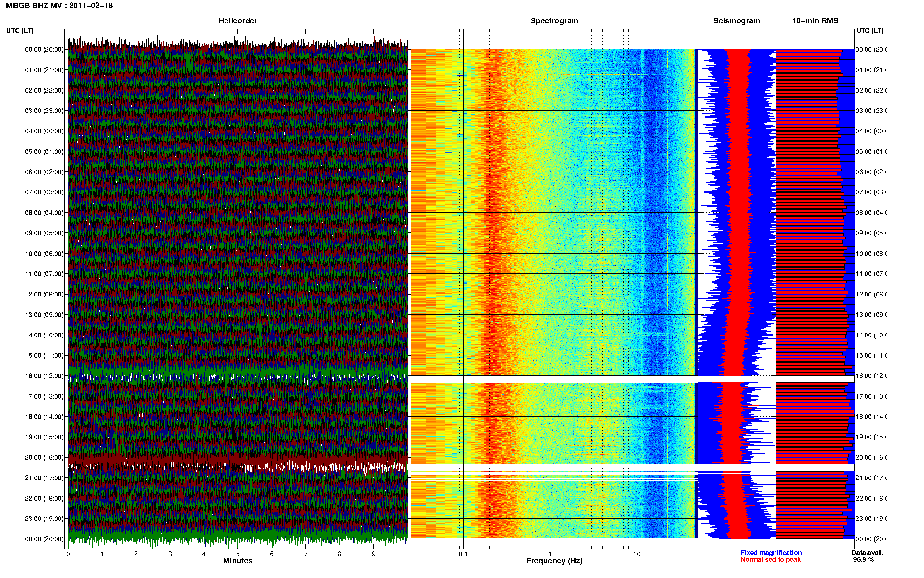
Task: Click the left 'UTC (LT)' axis label
Action: [x=20, y=31]
